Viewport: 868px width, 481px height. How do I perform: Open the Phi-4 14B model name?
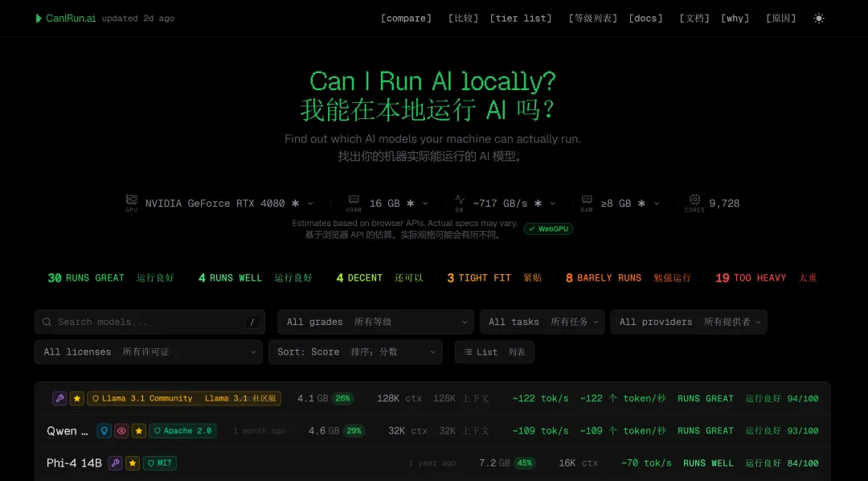74,462
